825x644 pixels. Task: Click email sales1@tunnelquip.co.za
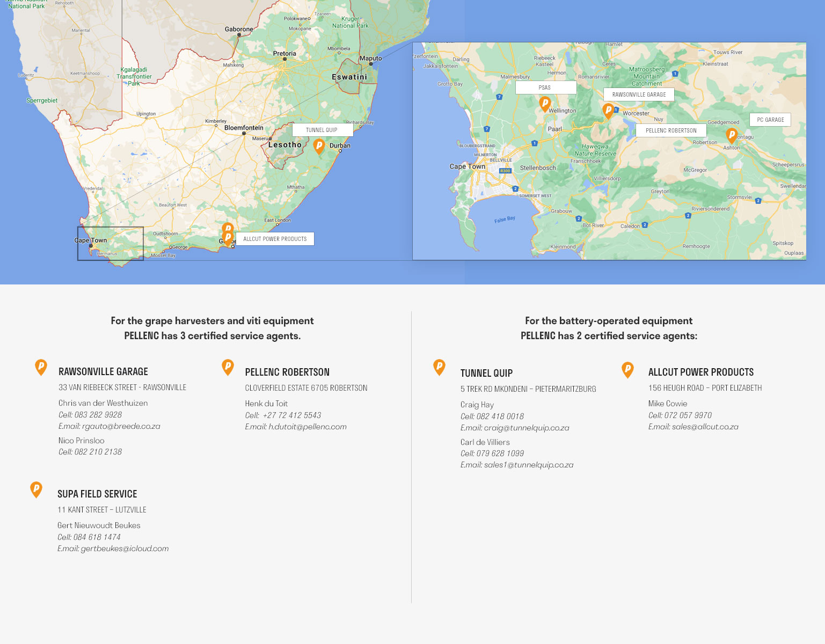click(x=529, y=465)
